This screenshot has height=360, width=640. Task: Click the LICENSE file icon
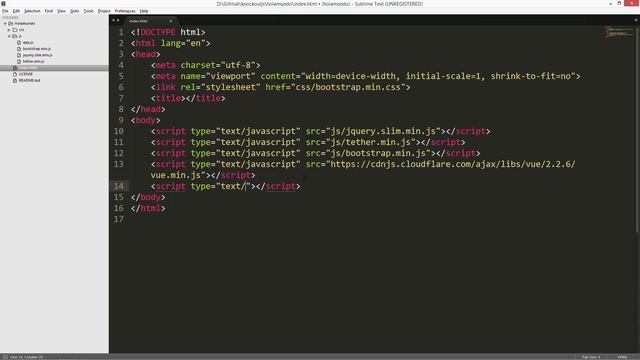coord(15,74)
